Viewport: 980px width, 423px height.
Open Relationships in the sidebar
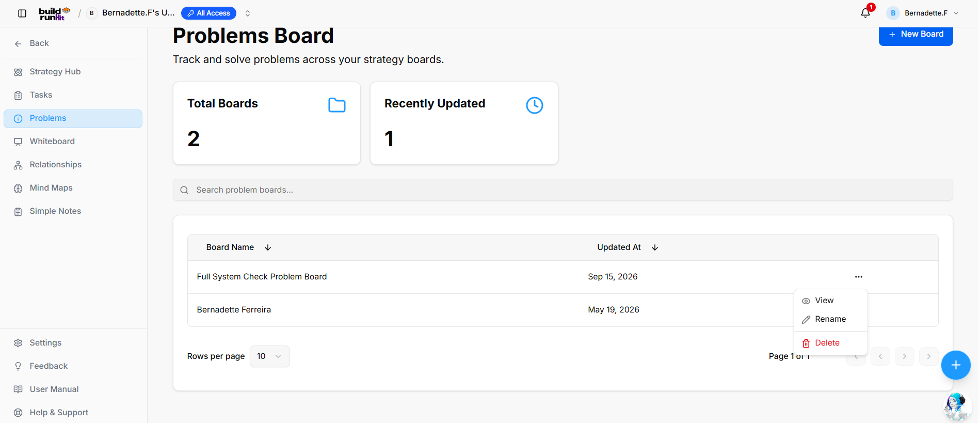click(73, 165)
